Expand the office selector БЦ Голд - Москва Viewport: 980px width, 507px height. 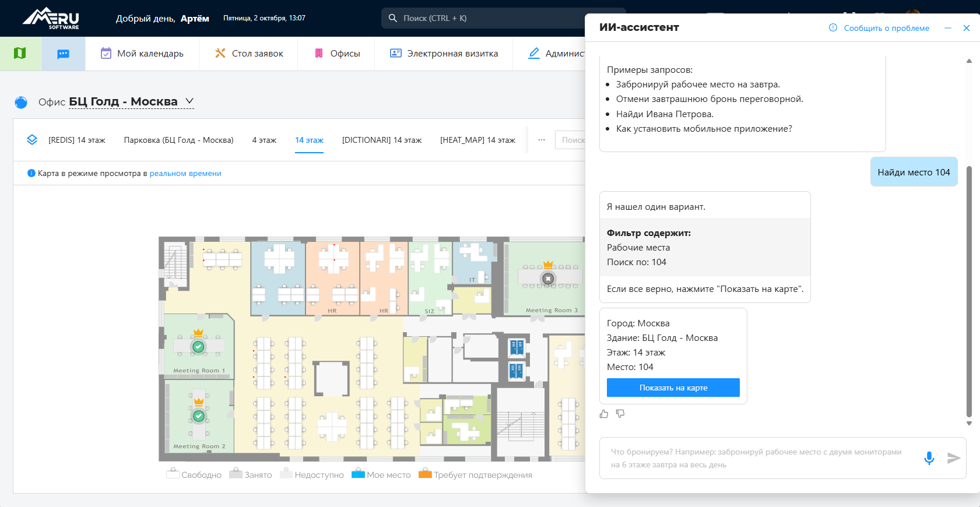point(132,102)
